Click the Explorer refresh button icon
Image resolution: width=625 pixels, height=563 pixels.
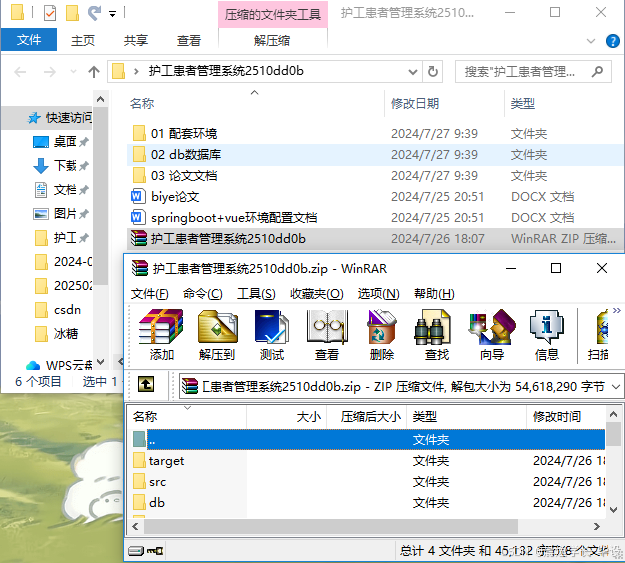pos(432,72)
